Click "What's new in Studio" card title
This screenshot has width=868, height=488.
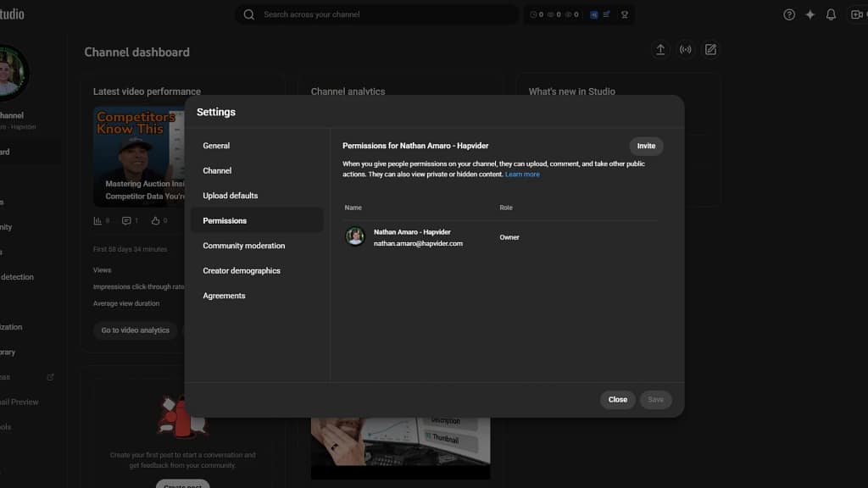[x=572, y=91]
